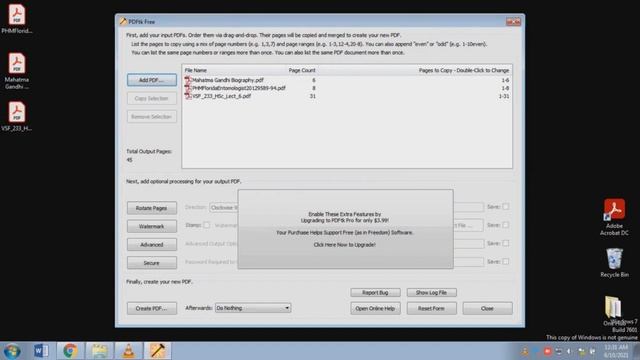Open the PHMFlorid... PDF desktop icon
640x360 pixels.
[x=17, y=18]
